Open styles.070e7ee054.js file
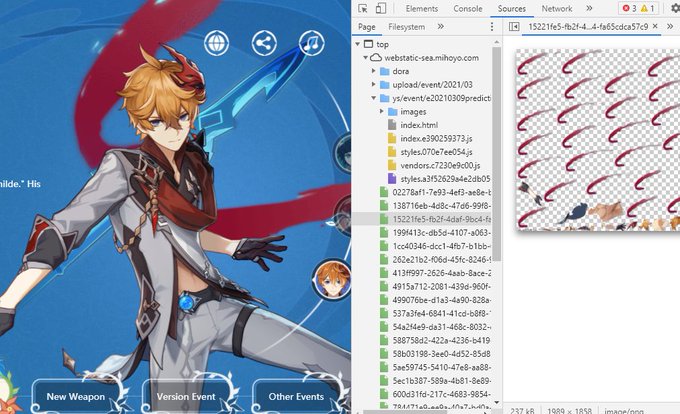Screen dimensions: 680x414 [x=436, y=152]
